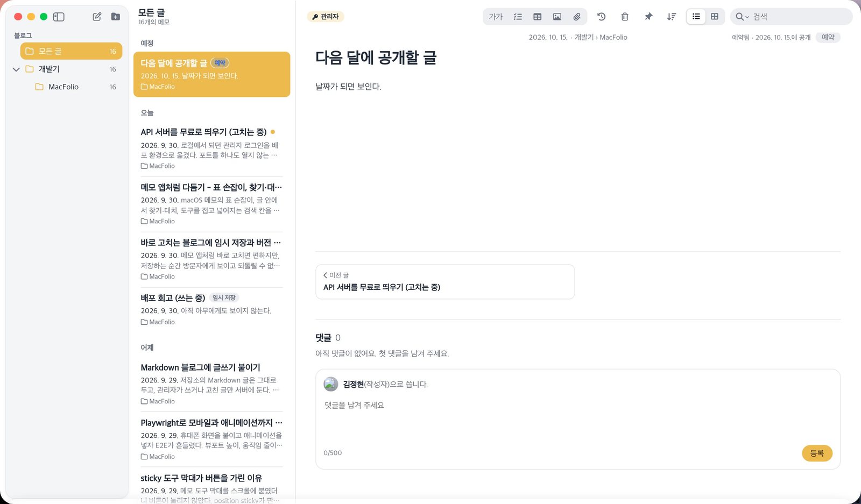Switch to list view
861x504 pixels.
pos(696,17)
